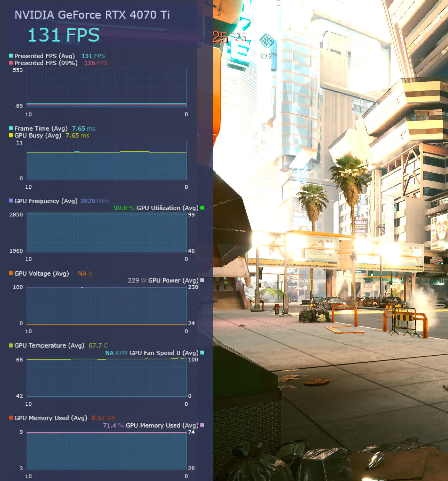448x481 pixels.
Task: Click the diamond quest marker icon in game
Action: coord(267,41)
